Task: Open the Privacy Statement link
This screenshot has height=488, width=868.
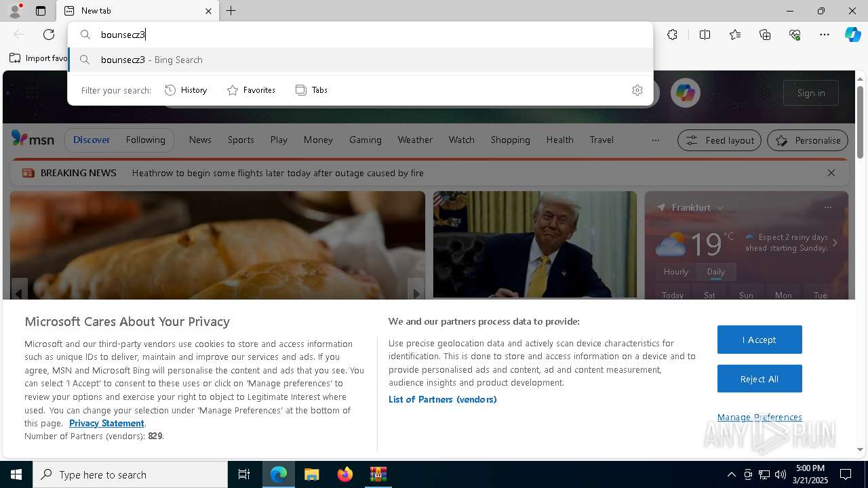Action: coord(106,423)
